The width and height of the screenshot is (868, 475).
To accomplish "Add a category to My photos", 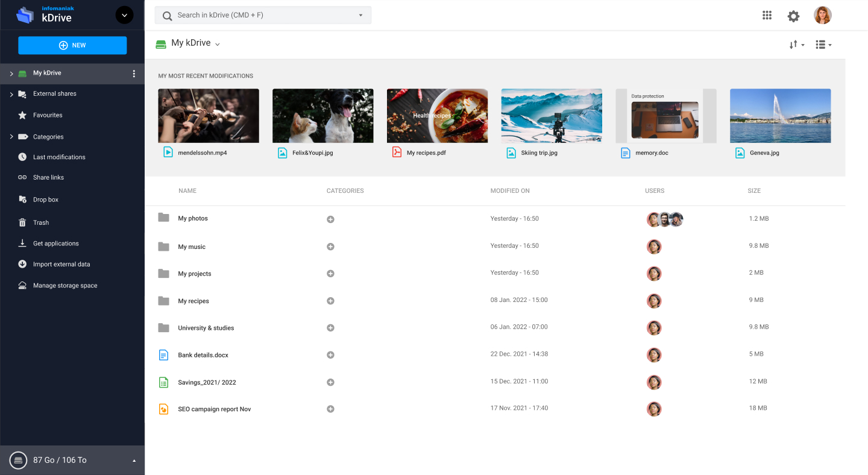I will point(330,219).
